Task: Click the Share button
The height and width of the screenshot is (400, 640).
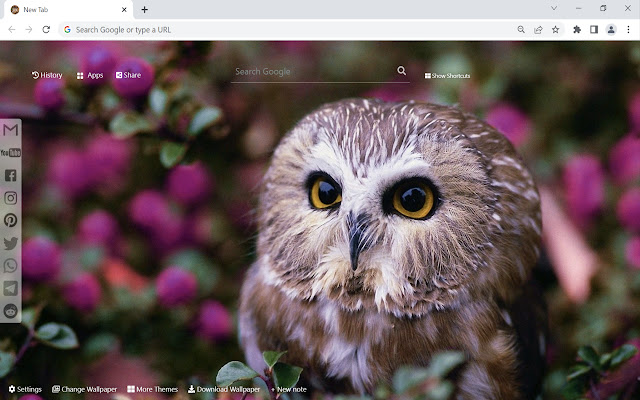Action: [x=128, y=75]
